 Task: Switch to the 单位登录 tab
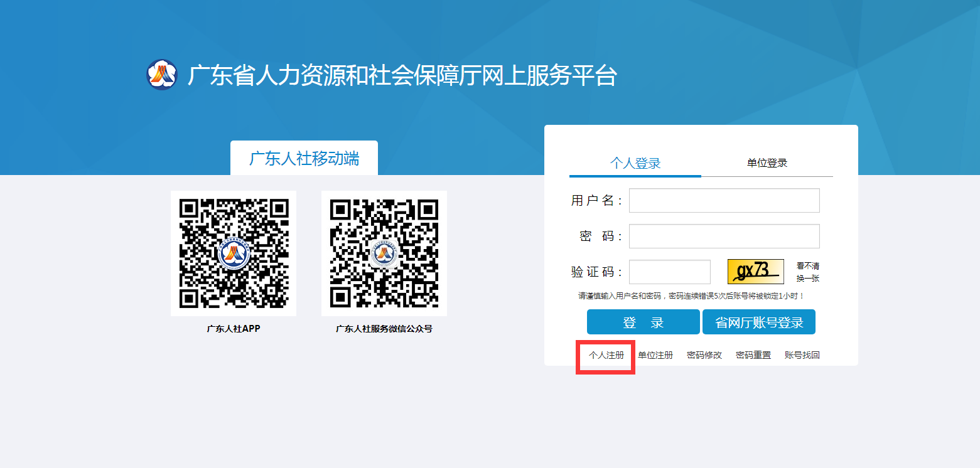pyautogui.click(x=767, y=162)
